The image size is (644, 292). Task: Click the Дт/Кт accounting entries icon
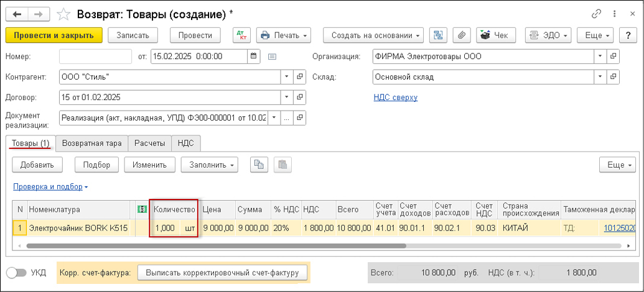coord(241,35)
